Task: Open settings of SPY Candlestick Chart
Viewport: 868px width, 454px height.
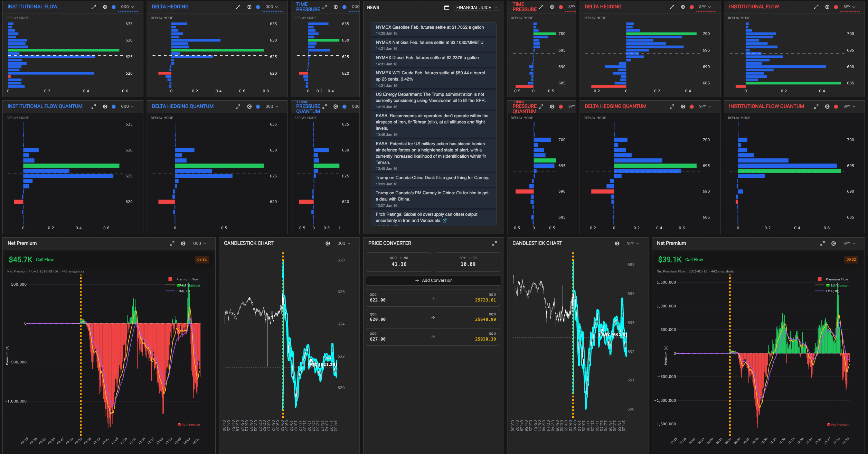Action: pyautogui.click(x=617, y=243)
